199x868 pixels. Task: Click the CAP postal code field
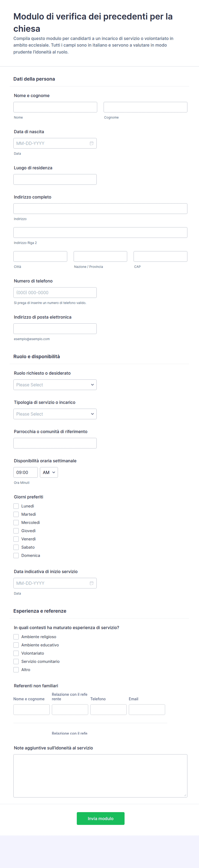point(161,256)
